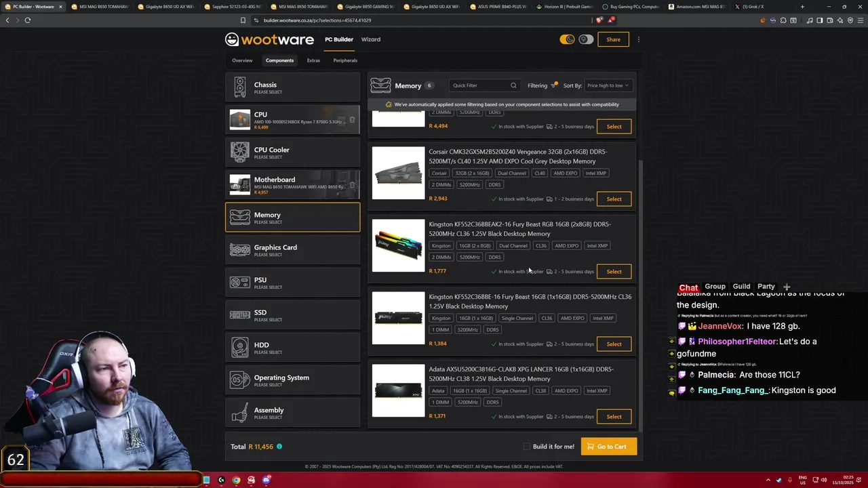Toggle the browser sidebar panel icon
868x488 pixels.
(820, 20)
